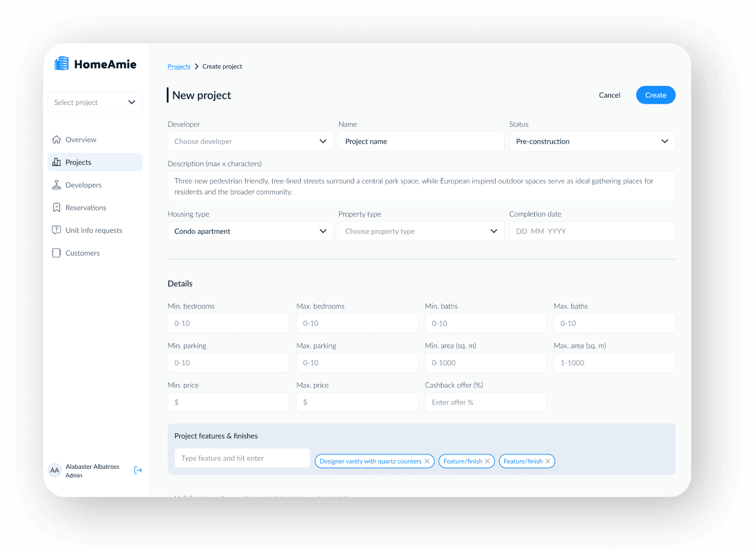The width and height of the screenshot is (756, 551).
Task: Select the Customers icon in sidebar
Action: (x=57, y=252)
